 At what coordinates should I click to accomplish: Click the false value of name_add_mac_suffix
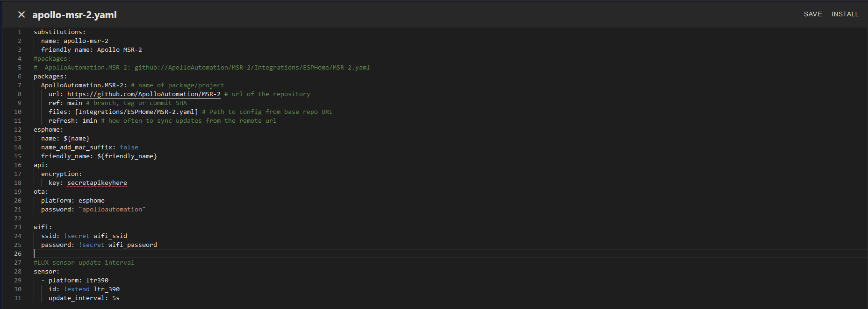point(129,147)
